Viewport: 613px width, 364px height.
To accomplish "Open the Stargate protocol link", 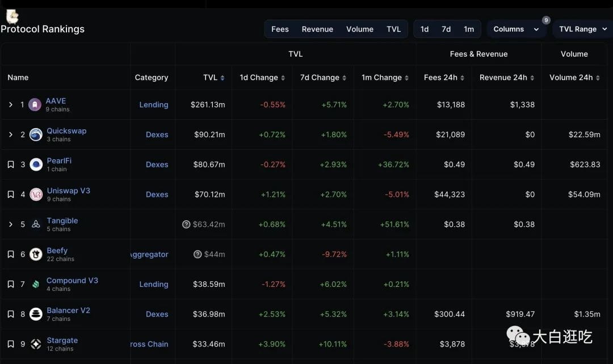I will click(62, 340).
